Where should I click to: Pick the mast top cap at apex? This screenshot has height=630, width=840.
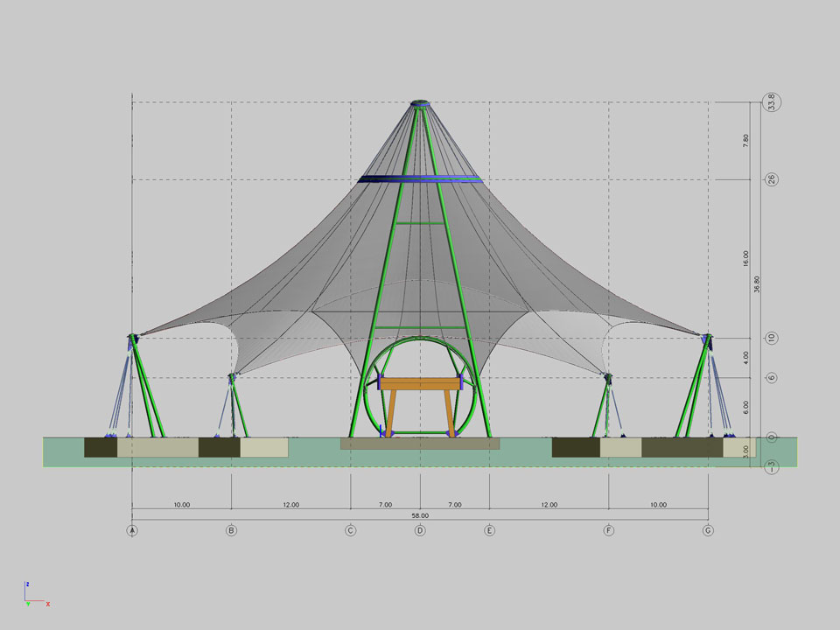420,104
